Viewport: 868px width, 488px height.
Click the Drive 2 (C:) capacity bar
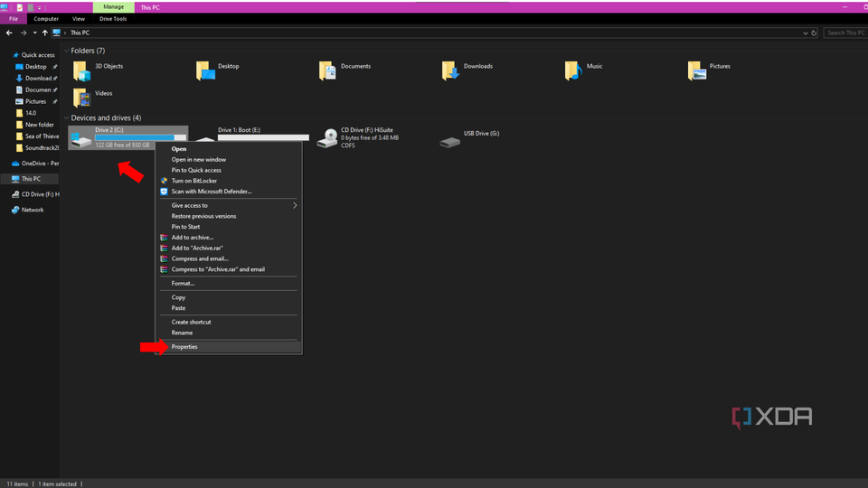140,137
